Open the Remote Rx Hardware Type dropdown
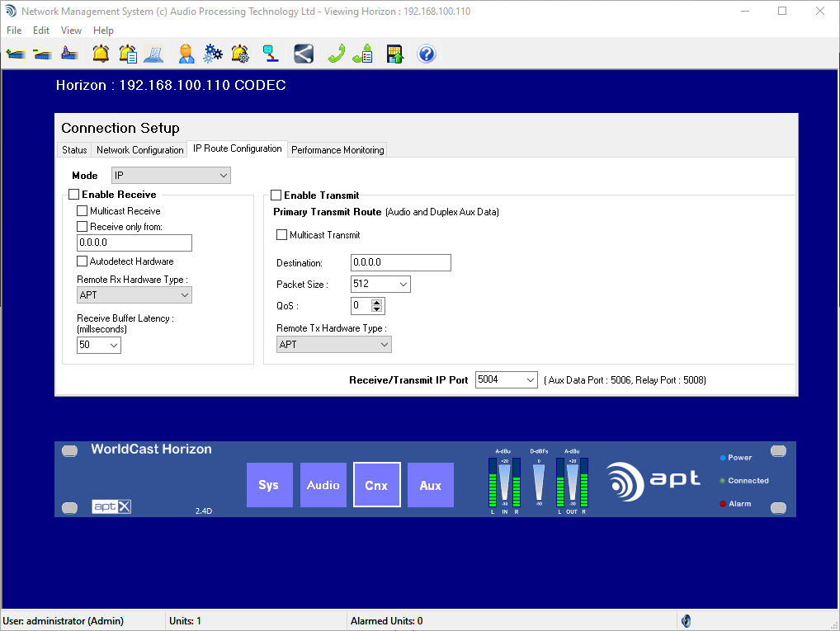 tap(134, 295)
